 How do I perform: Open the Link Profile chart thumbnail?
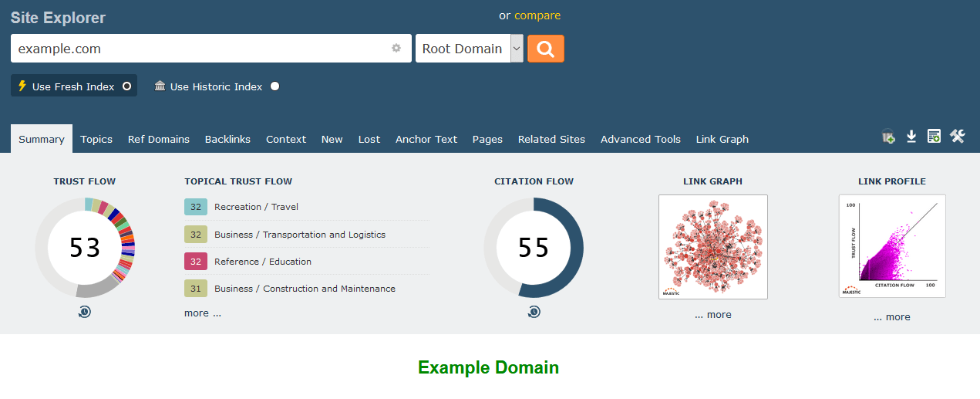click(x=892, y=246)
